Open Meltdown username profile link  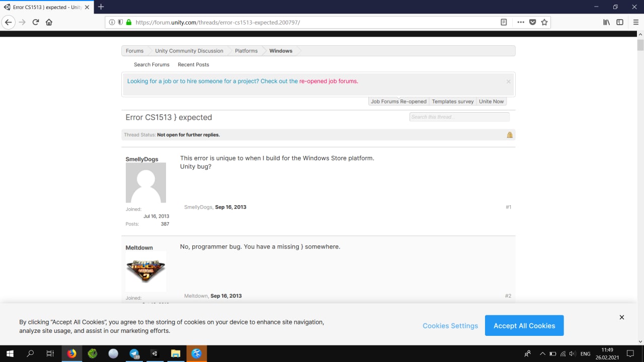pyautogui.click(x=139, y=248)
